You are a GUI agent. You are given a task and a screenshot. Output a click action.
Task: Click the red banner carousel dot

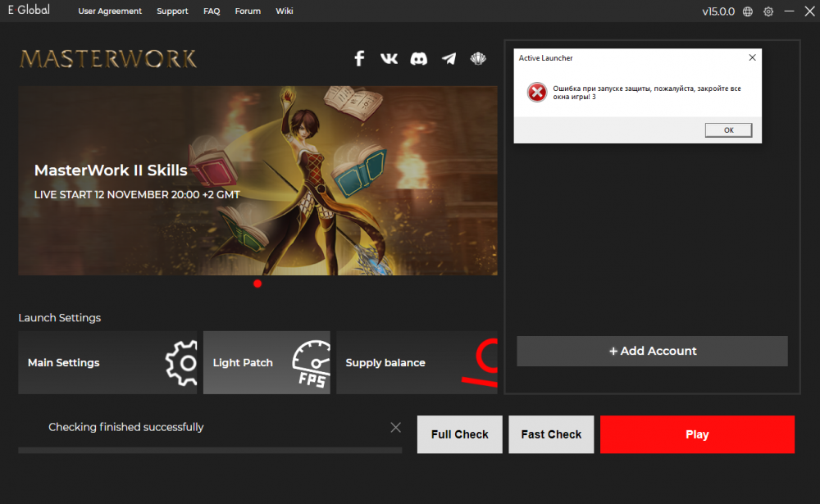pos(257,284)
